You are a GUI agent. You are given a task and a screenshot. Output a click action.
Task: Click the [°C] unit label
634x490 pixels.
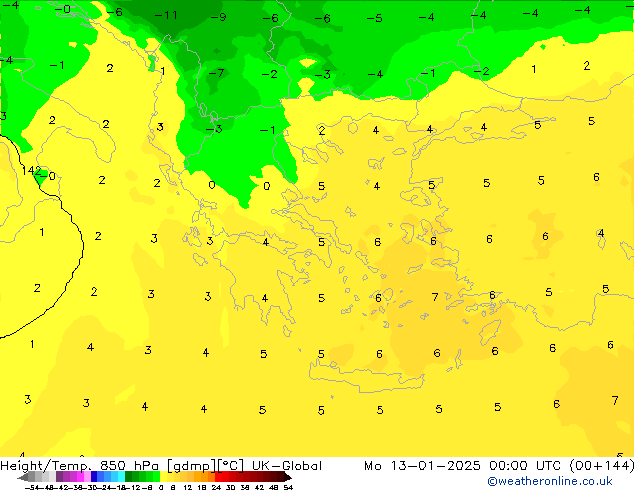coord(231,466)
